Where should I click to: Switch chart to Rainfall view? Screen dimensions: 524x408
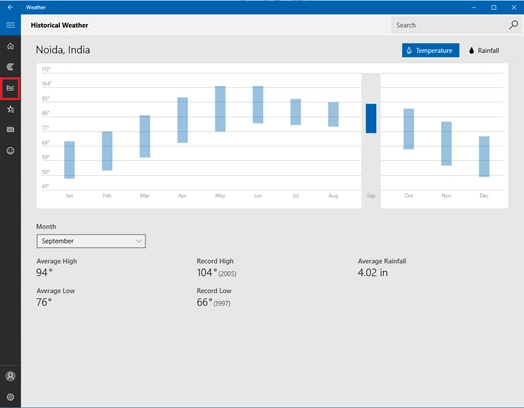point(484,50)
